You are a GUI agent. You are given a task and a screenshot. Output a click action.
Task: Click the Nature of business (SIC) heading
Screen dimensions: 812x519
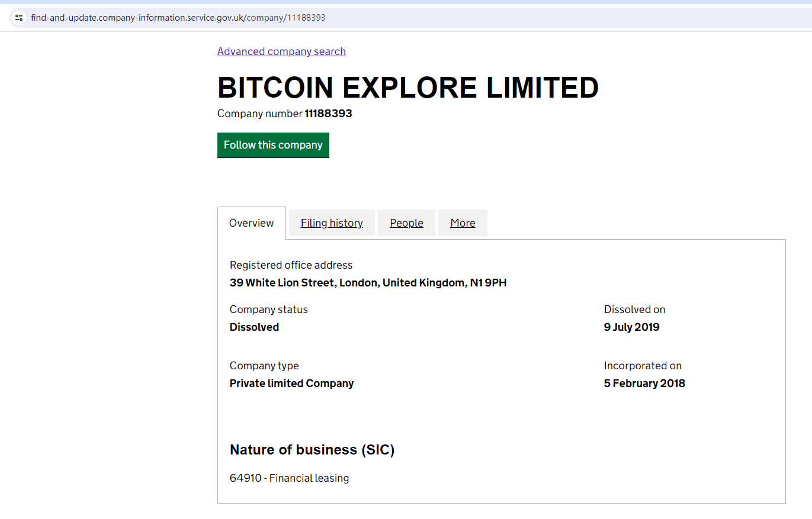tap(312, 450)
